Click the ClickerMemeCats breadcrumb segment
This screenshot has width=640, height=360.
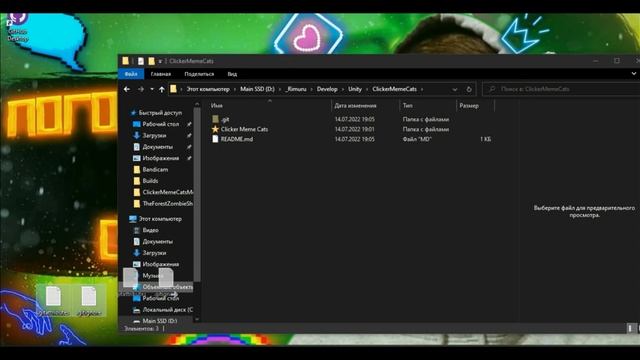pyautogui.click(x=394, y=89)
